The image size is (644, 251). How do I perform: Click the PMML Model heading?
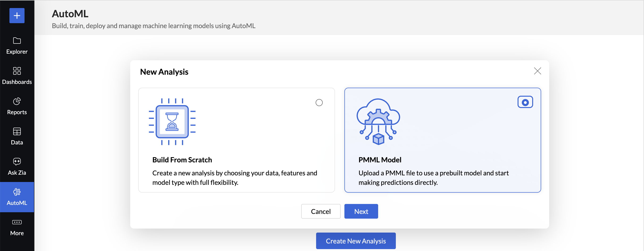point(380,160)
